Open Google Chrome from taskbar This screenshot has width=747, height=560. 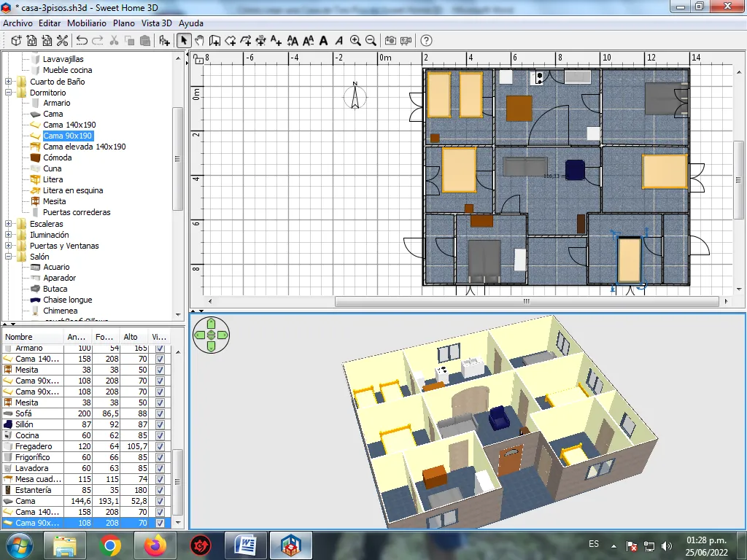click(x=110, y=545)
